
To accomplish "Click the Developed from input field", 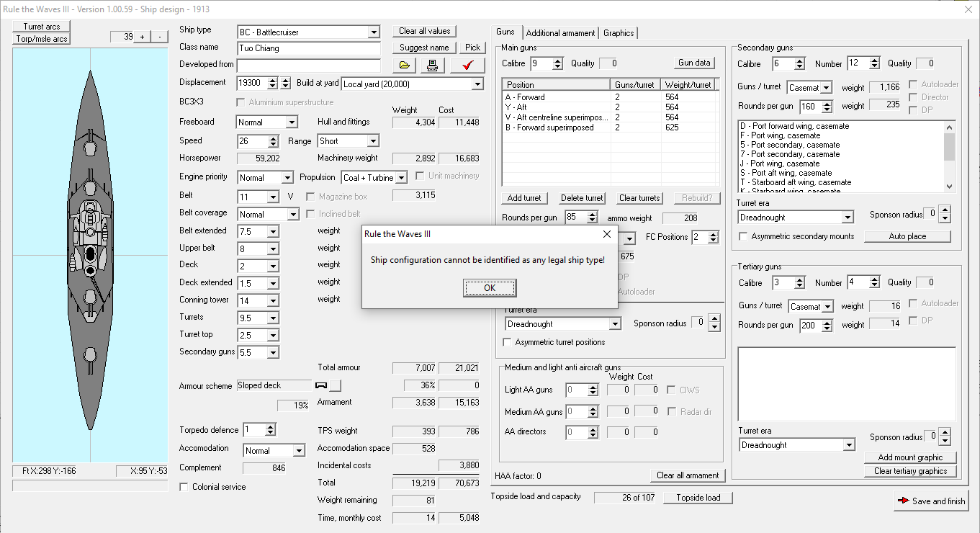I will (308, 65).
